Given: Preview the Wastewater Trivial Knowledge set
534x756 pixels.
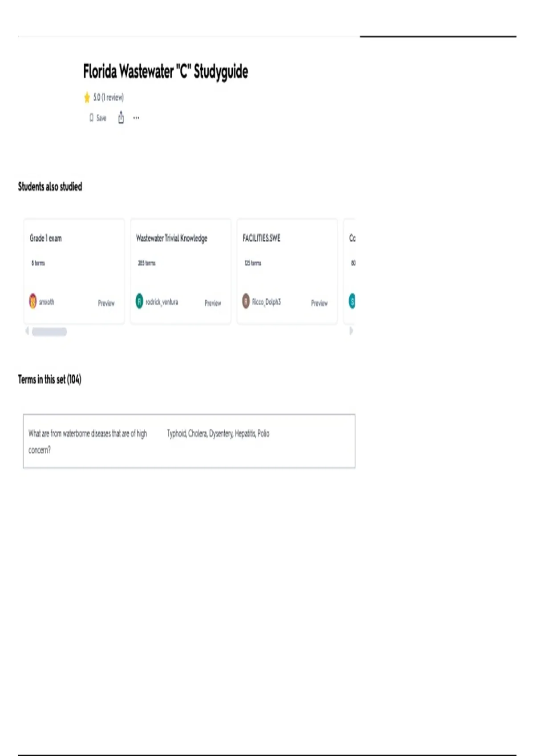Looking at the screenshot, I should point(213,303).
